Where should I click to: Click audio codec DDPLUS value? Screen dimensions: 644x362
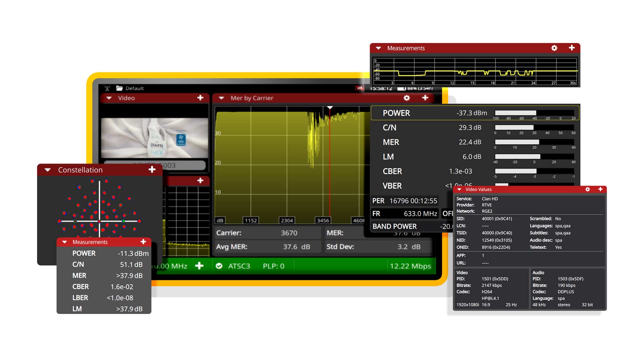point(566,292)
